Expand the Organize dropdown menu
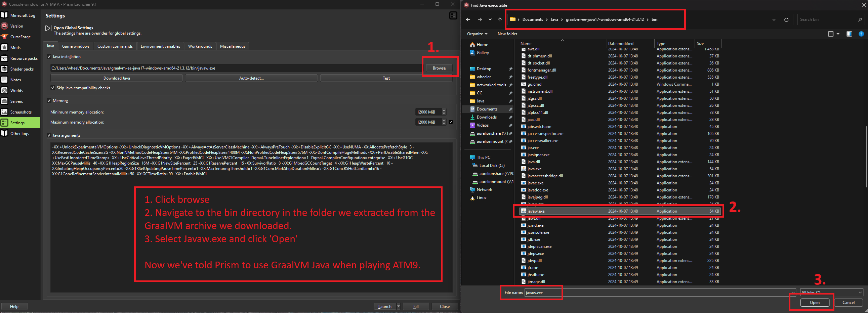This screenshot has width=868, height=313. [x=477, y=34]
